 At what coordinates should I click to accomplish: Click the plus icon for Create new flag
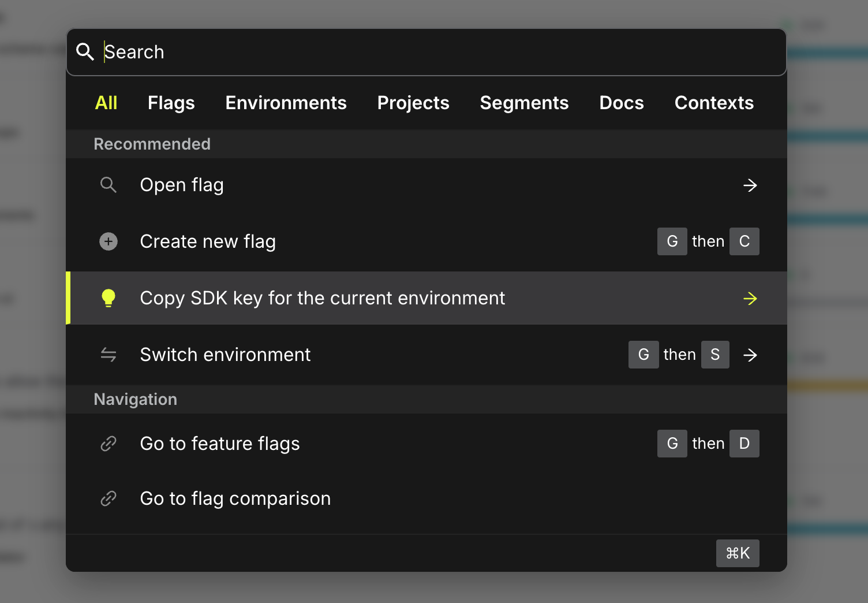108,241
